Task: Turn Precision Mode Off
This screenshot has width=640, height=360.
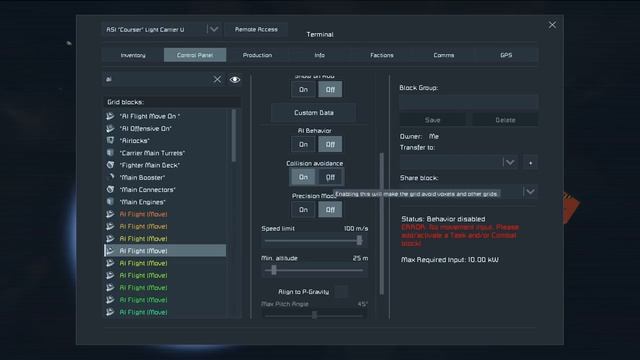Action: point(330,210)
